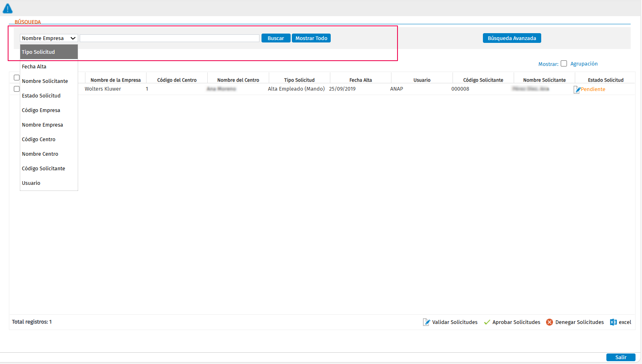This screenshot has height=364, width=642.
Task: Click the Wolters Kluwer company cell
Action: [103, 89]
